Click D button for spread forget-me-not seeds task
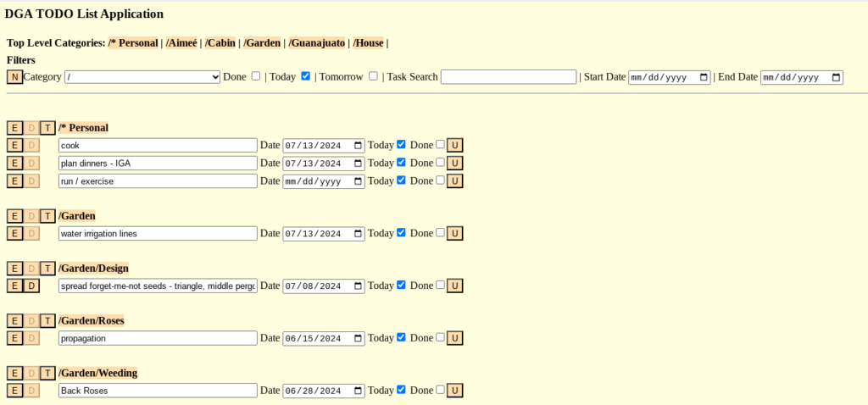 coord(31,286)
